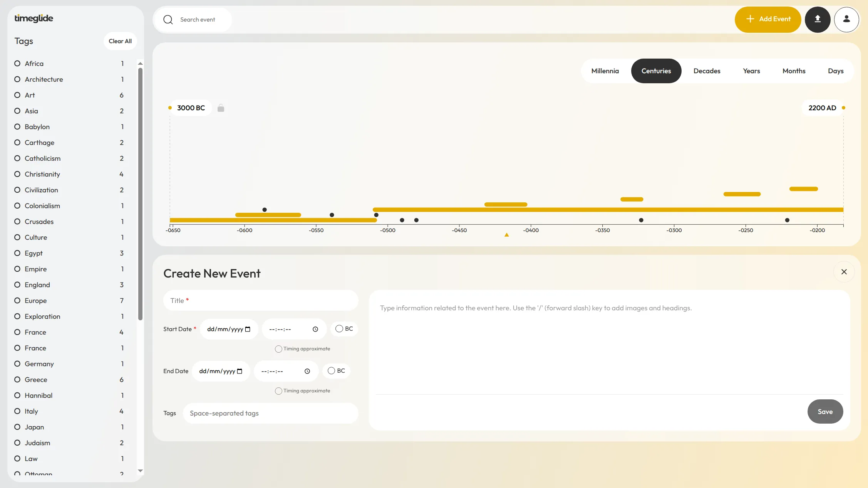Save the new event
This screenshot has height=488, width=868.
[x=825, y=411]
